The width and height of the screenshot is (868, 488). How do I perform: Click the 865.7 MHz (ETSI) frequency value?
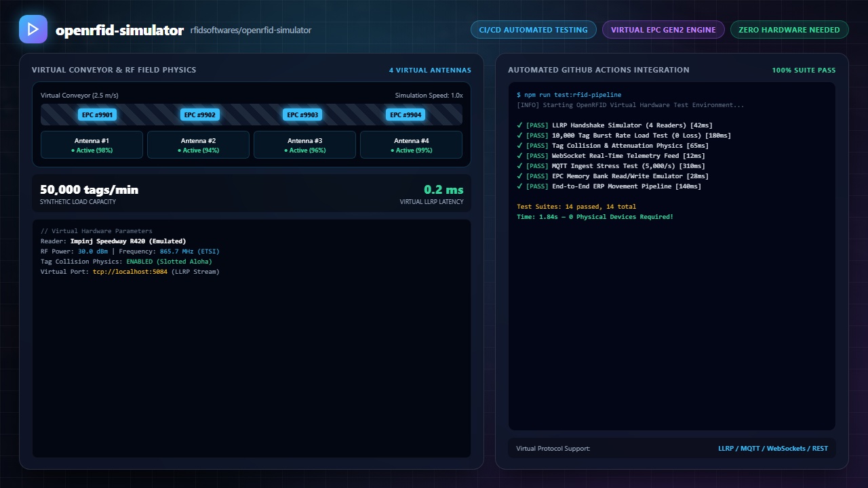(189, 251)
